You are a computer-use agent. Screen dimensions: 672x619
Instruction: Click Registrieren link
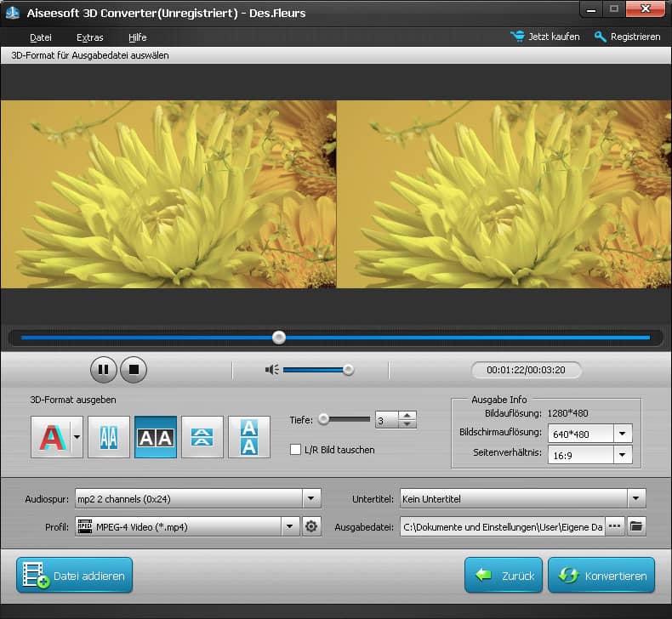[x=635, y=37]
